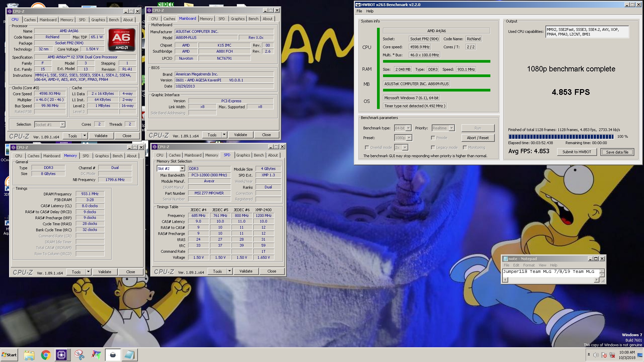Click the disabled Run button
Image resolution: width=644 pixels, height=362 pixels.
478,128
